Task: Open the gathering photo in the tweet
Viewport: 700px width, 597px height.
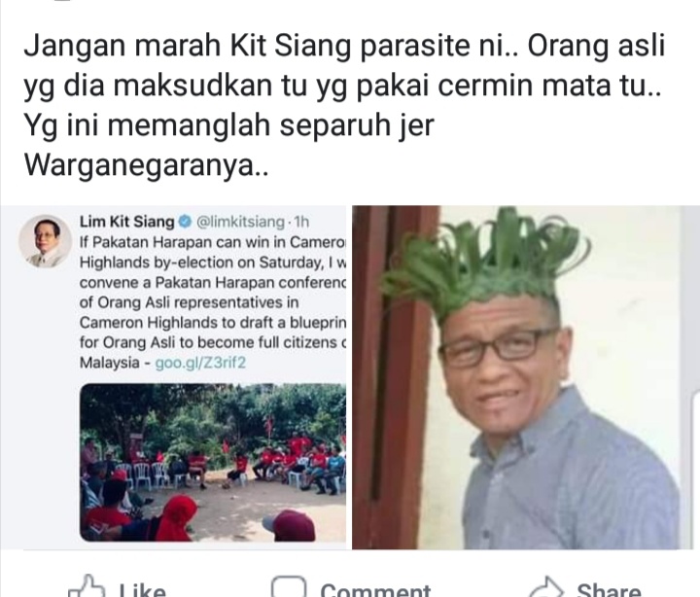Action: [x=213, y=462]
